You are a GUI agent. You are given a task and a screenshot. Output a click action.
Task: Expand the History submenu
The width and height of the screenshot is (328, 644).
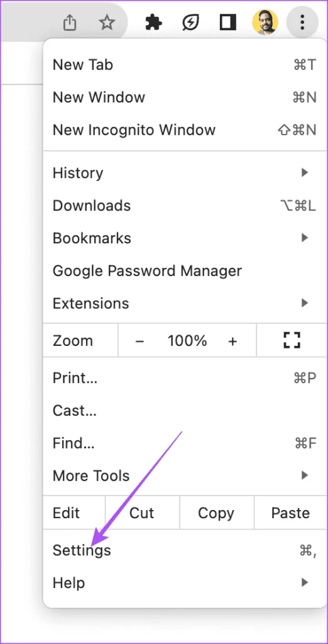pyautogui.click(x=185, y=172)
